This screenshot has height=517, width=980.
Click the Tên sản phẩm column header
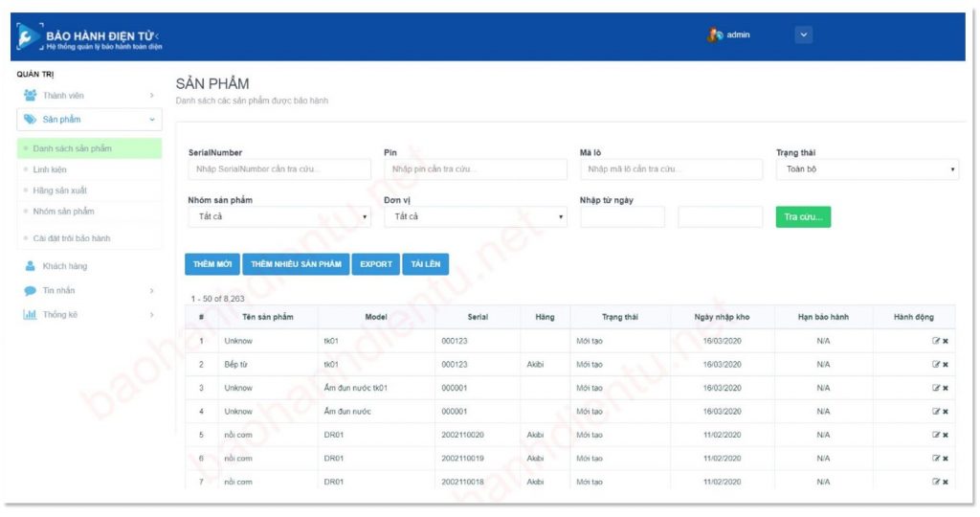[268, 317]
